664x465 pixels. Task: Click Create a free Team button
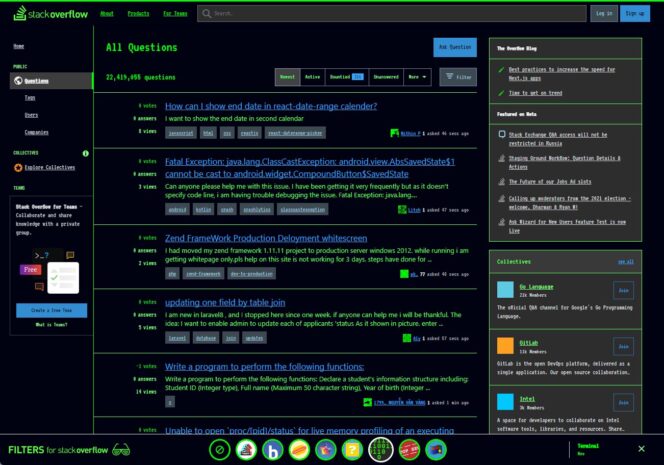52,310
